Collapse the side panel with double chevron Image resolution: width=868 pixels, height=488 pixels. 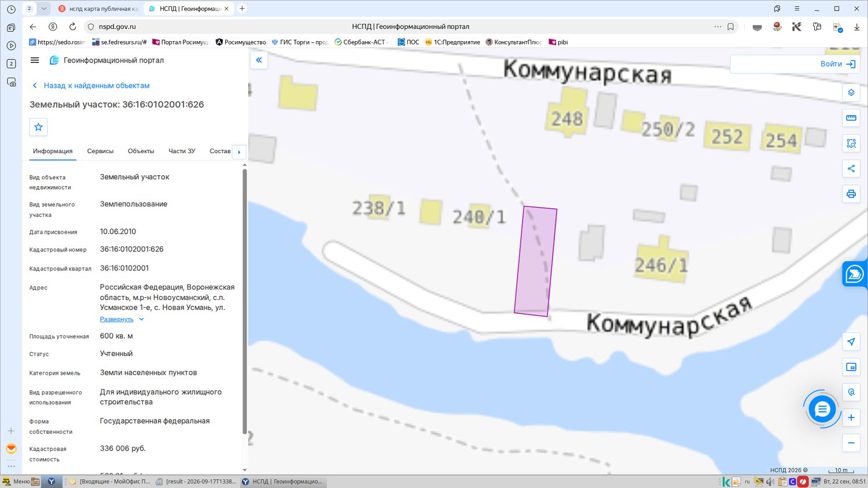point(259,60)
